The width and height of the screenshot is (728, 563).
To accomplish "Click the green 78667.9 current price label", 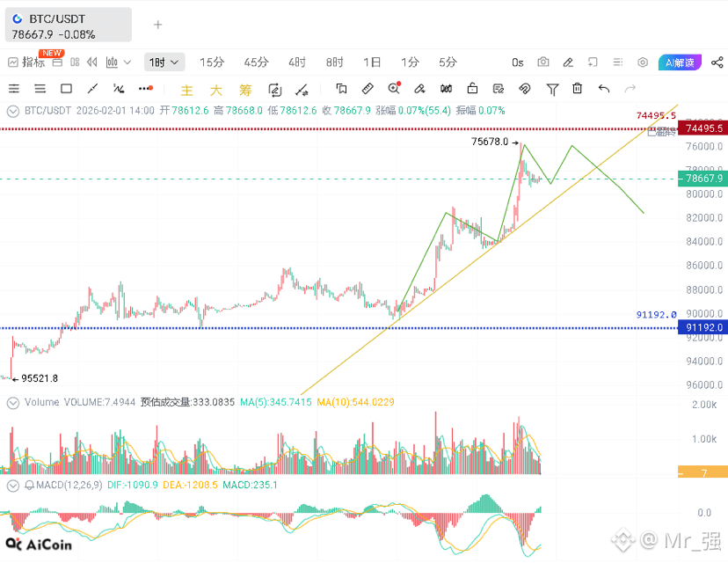I will pyautogui.click(x=703, y=179).
